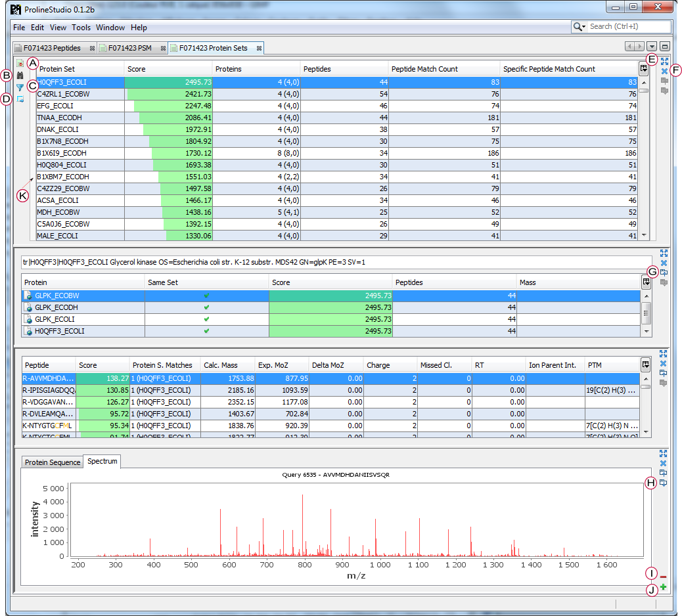
Task: Open column chooser for Protein Set table
Action: click(644, 69)
